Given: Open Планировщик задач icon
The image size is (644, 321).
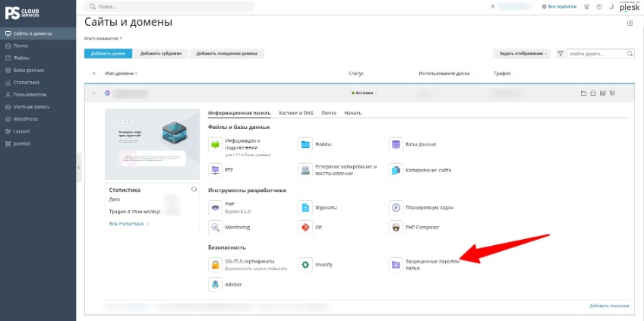Looking at the screenshot, I should (396, 208).
